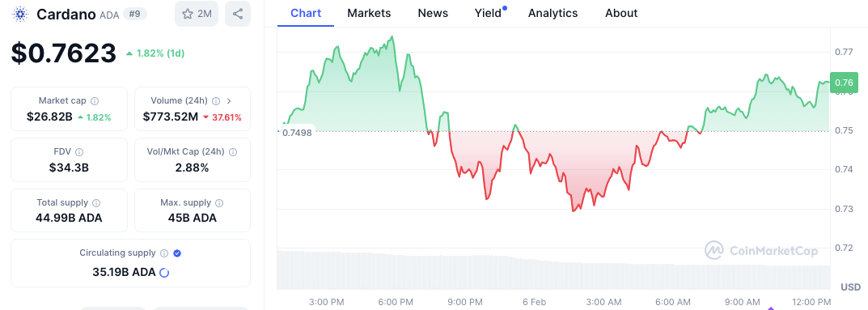Click the Max. supply info icon
The image size is (868, 310).
click(x=219, y=202)
